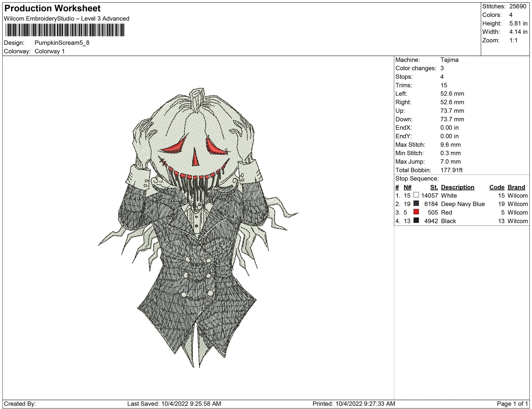
Task: Click the Deep Navy Blue color swatch
Action: click(x=416, y=204)
